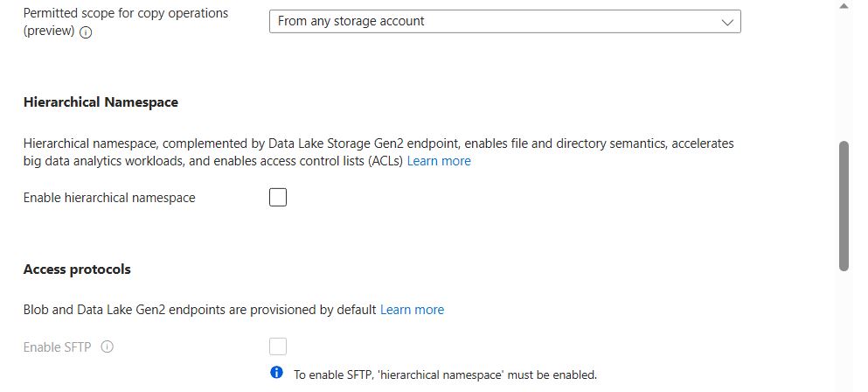This screenshot has height=392, width=868.
Task: Click the 'Enable hierarchical namespace' label text
Action: pos(109,198)
